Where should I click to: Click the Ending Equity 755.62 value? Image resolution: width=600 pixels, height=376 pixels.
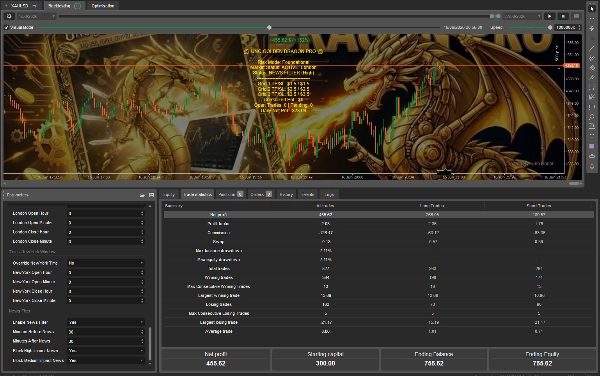click(542, 363)
